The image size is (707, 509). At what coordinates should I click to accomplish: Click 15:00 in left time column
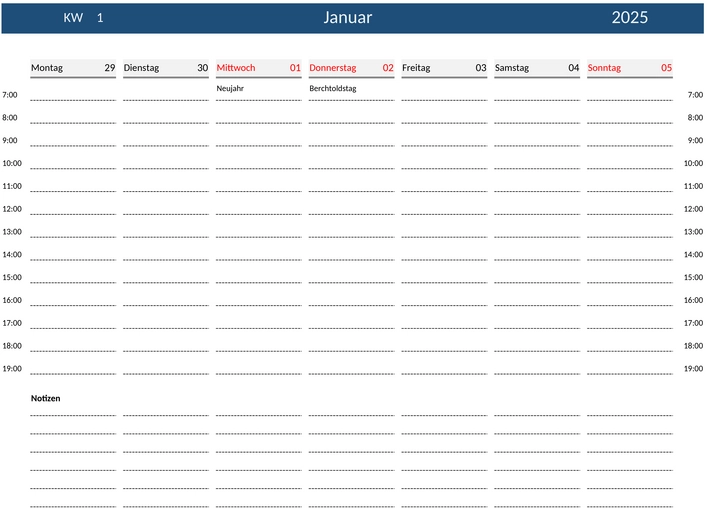coord(12,277)
